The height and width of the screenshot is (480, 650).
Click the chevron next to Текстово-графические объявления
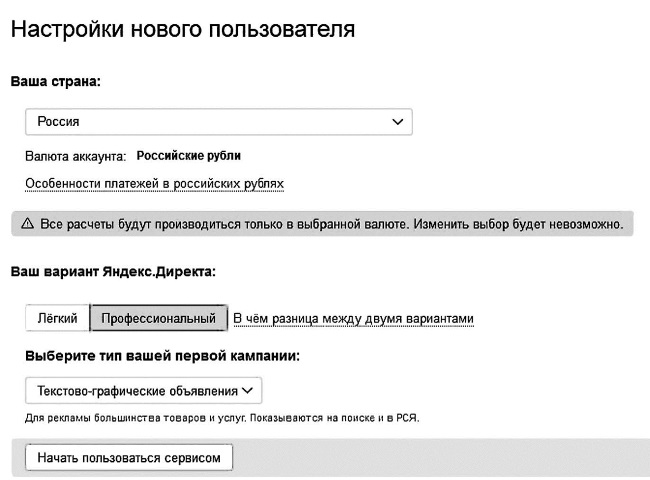coord(248,390)
